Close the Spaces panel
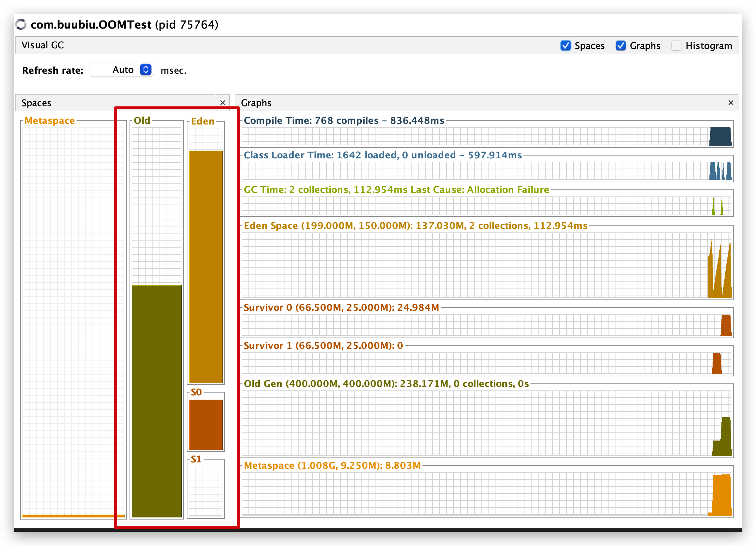The image size is (756, 546). click(x=223, y=103)
